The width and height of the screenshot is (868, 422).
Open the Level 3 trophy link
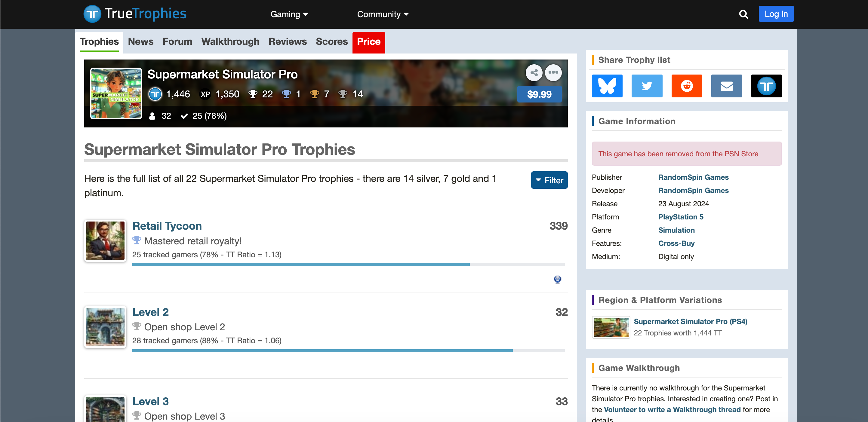150,401
